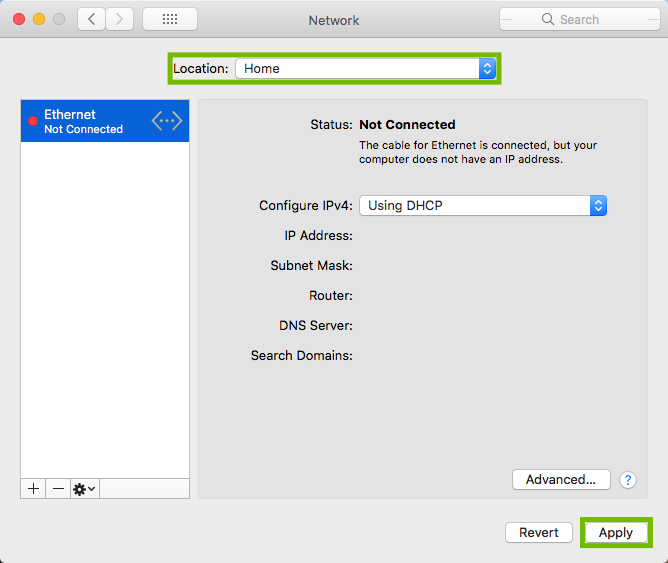This screenshot has height=563, width=668.
Task: Minimize the window with the yellow button
Action: [39, 19]
